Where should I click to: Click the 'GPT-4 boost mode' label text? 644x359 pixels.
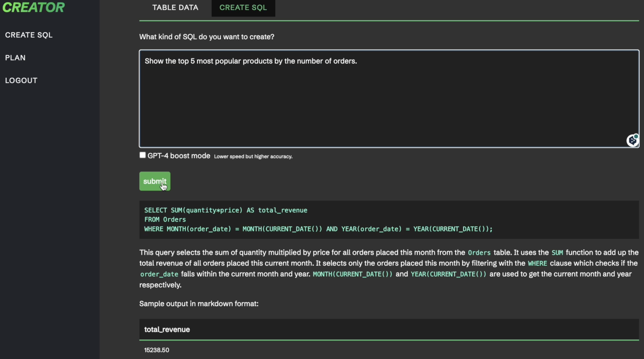[x=179, y=156]
